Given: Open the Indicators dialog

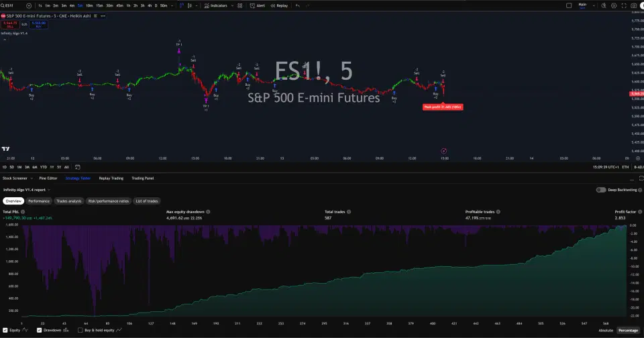Looking at the screenshot, I should (x=215, y=6).
